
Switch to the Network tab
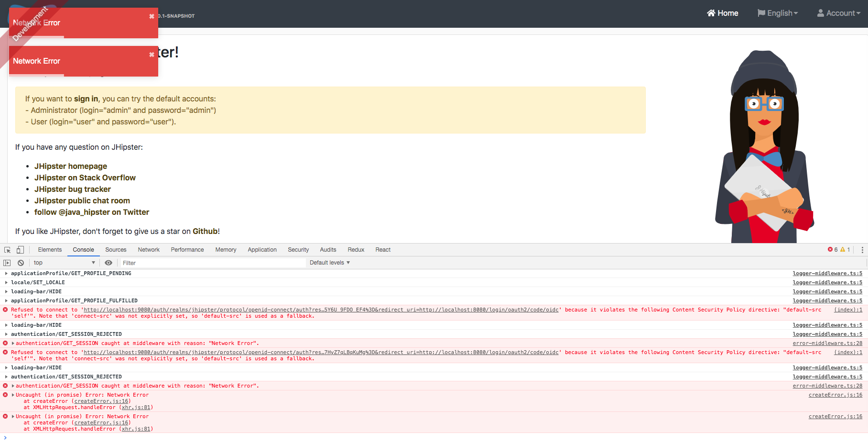tap(149, 249)
